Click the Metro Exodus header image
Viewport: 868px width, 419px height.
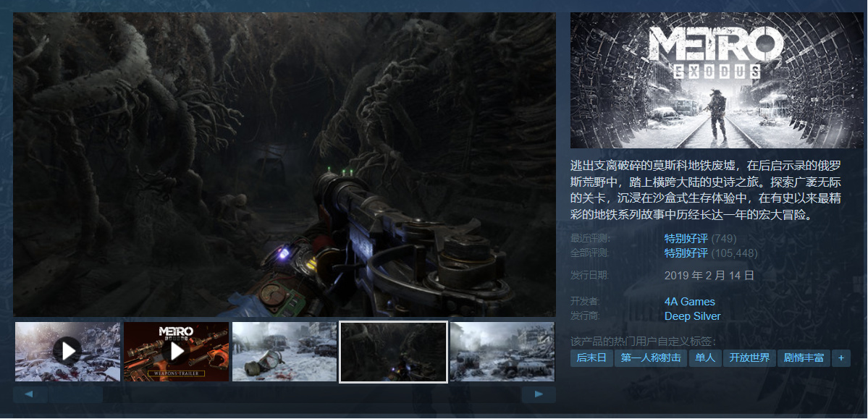pos(717,80)
